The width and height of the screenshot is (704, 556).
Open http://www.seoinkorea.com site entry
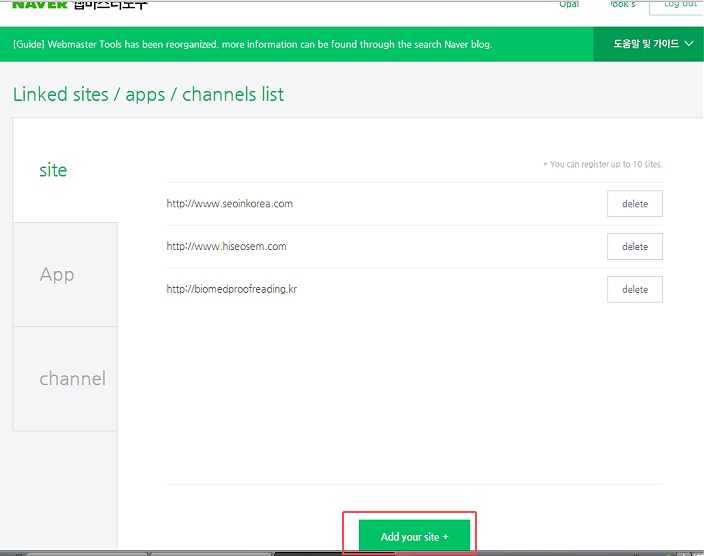tap(229, 203)
